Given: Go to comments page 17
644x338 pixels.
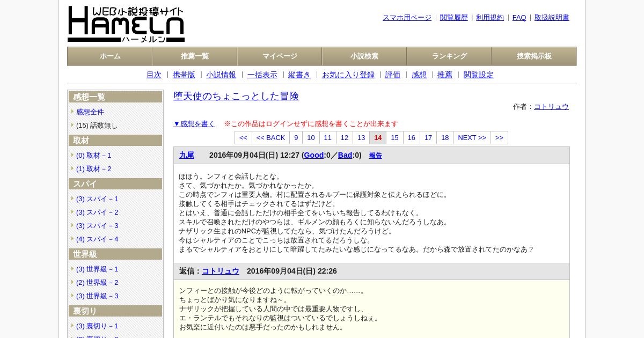Looking at the screenshot, I should click(428, 138).
